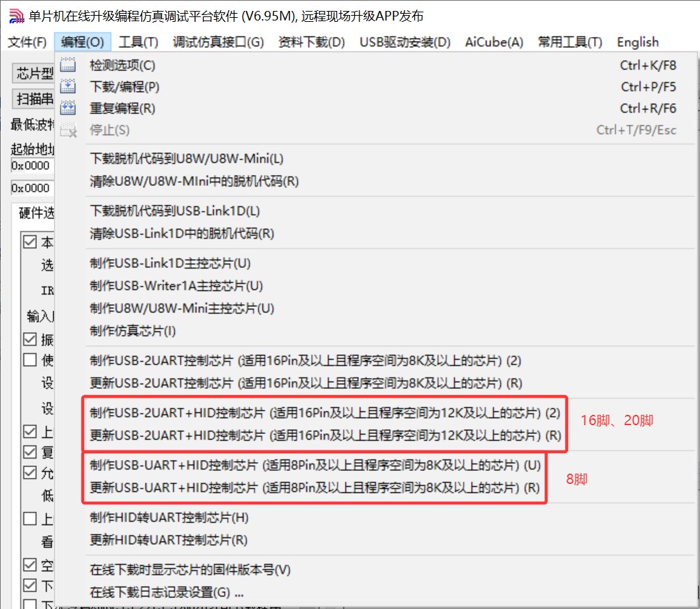Choose 制作HID转UART控制芯片(H)
Viewport: 700px width, 609px height.
[376, 517]
